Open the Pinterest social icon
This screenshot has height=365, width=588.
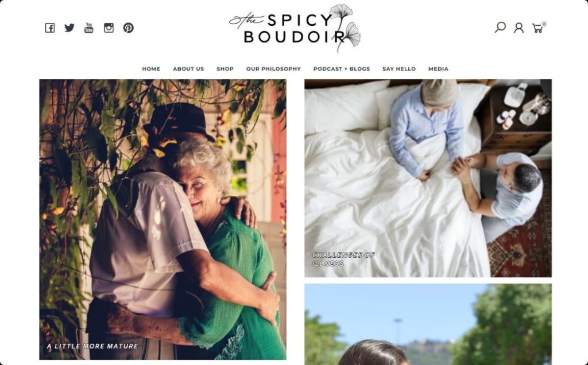pyautogui.click(x=128, y=28)
